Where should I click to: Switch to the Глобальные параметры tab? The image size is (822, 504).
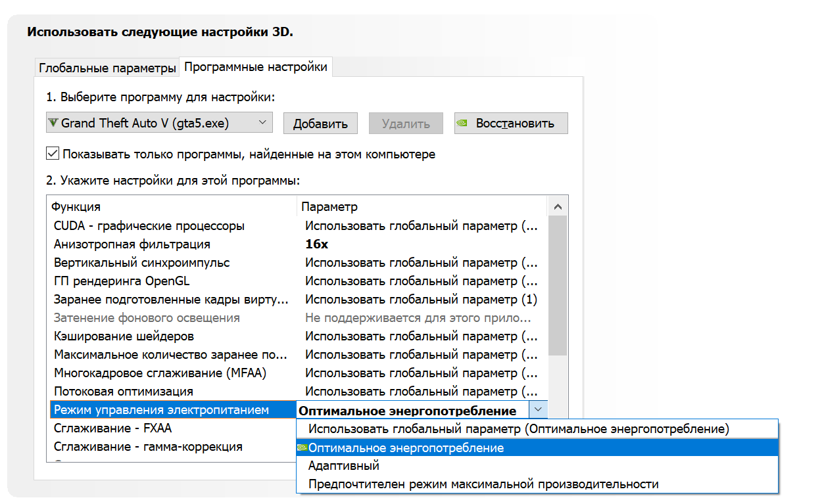pyautogui.click(x=108, y=68)
